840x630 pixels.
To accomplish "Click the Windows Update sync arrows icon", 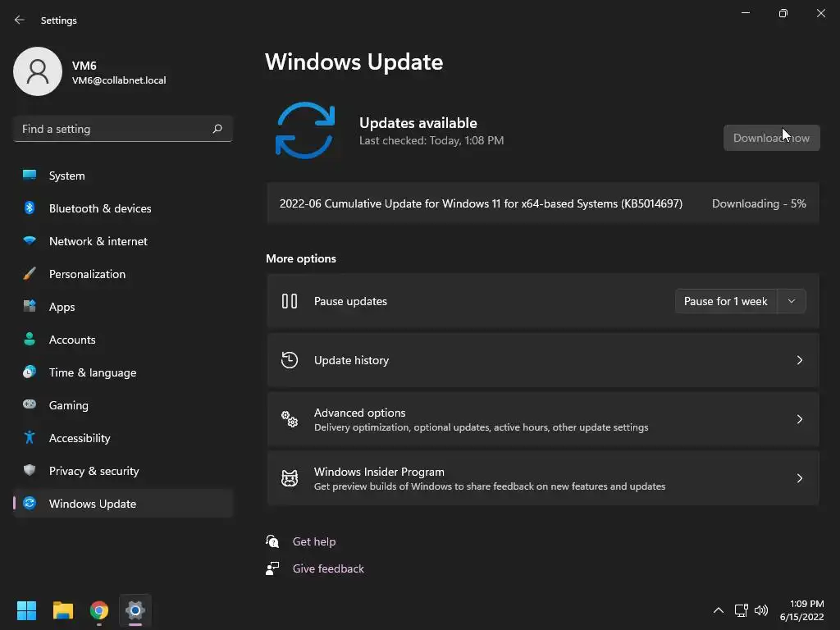I will point(305,130).
